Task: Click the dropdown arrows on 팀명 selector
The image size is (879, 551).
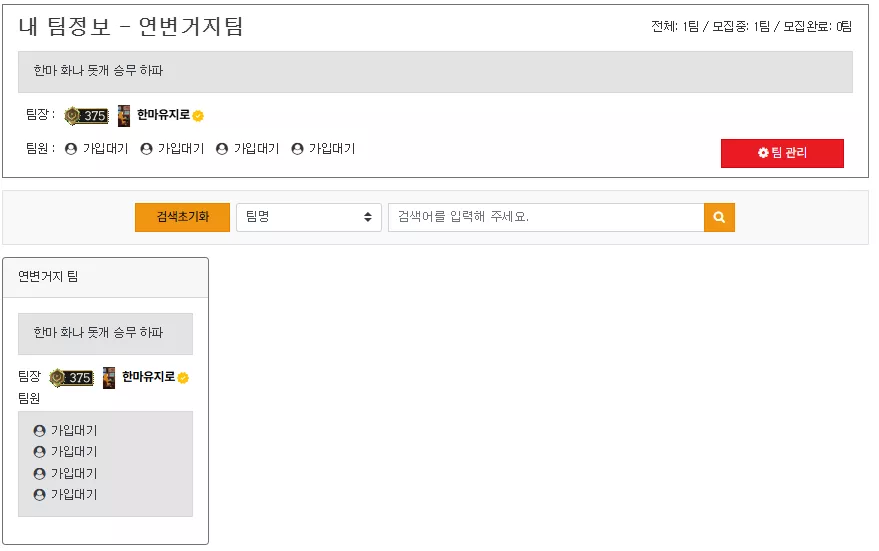Action: [x=368, y=217]
